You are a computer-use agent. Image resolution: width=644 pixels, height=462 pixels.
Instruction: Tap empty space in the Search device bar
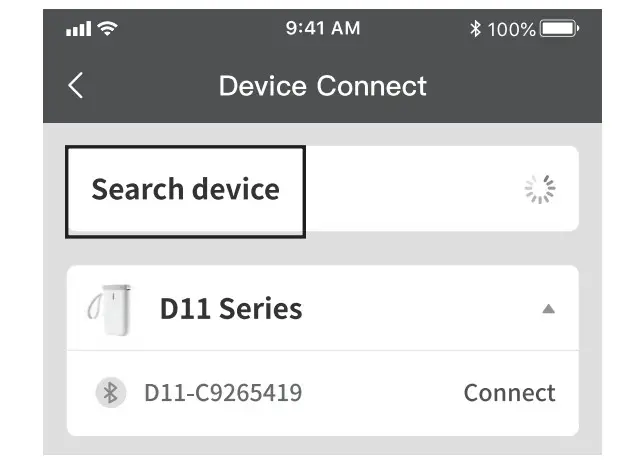point(410,190)
